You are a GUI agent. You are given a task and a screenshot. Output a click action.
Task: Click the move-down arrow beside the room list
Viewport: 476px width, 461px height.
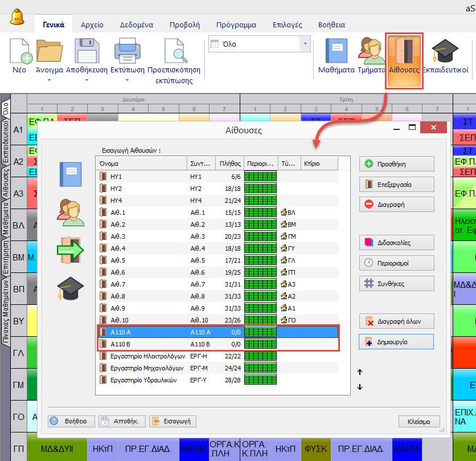point(360,387)
